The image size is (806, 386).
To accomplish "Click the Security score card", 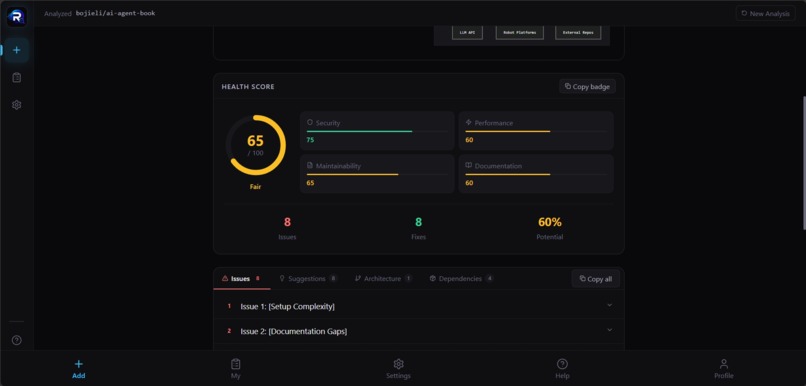I will (377, 131).
